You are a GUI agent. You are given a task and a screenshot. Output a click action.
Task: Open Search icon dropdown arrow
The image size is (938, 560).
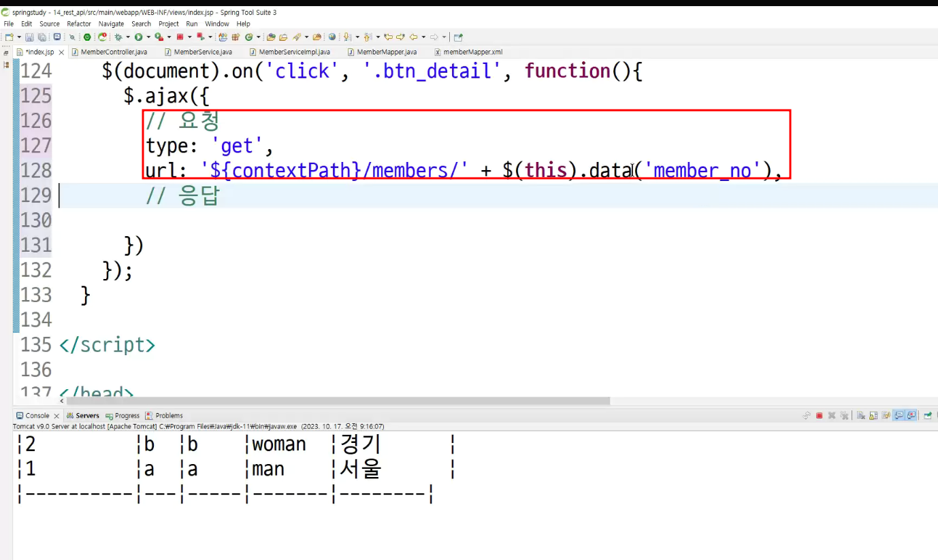tap(306, 37)
